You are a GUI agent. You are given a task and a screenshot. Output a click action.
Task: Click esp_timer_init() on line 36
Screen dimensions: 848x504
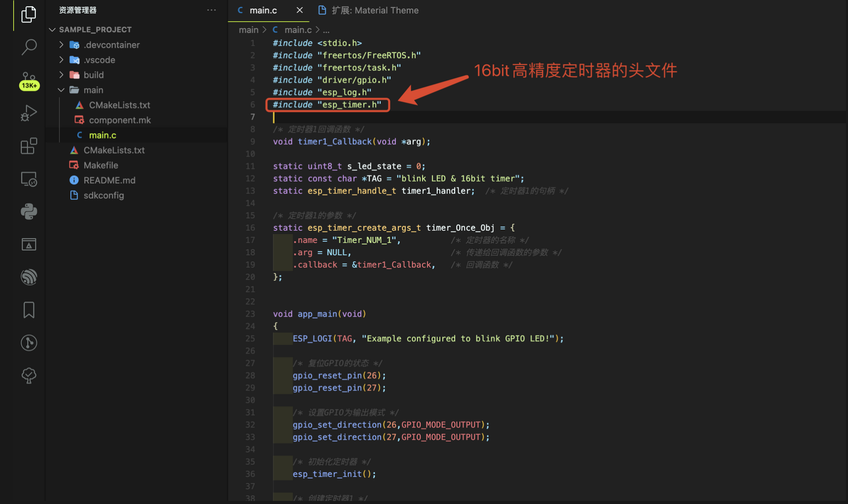click(x=334, y=474)
